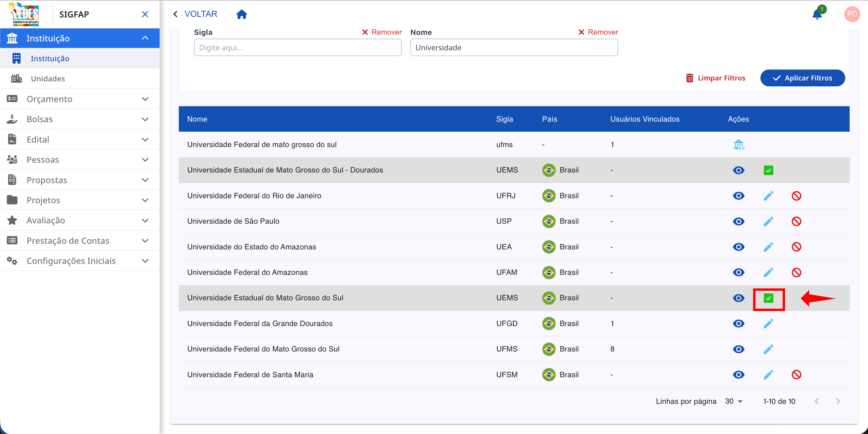
Task: Edit Universidade do Estado do Amazonas row
Action: 768,247
